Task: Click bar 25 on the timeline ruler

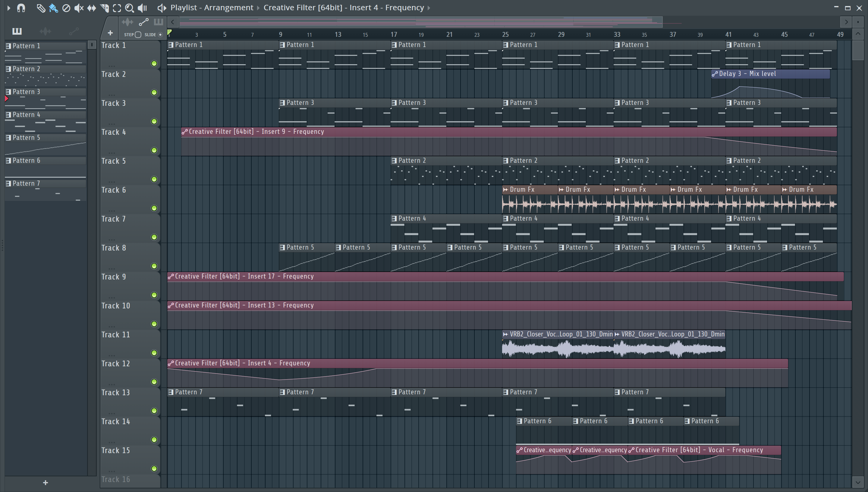Action: [x=505, y=34]
